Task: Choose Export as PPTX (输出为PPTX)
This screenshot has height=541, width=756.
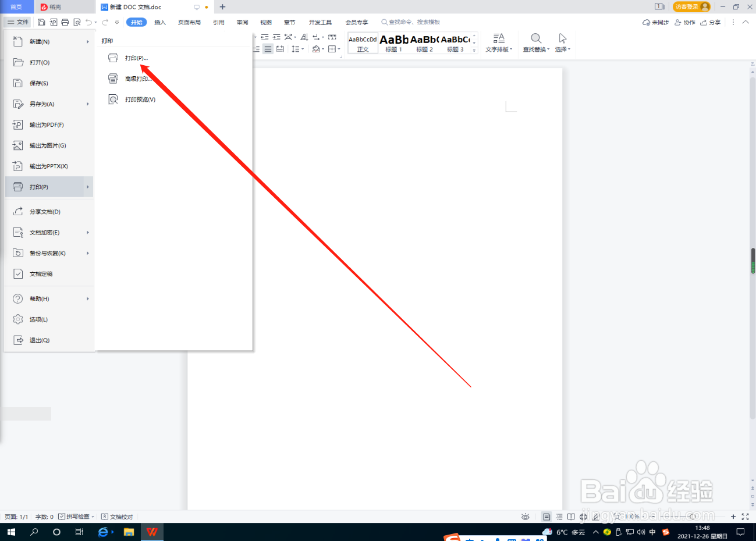Action: [x=49, y=166]
